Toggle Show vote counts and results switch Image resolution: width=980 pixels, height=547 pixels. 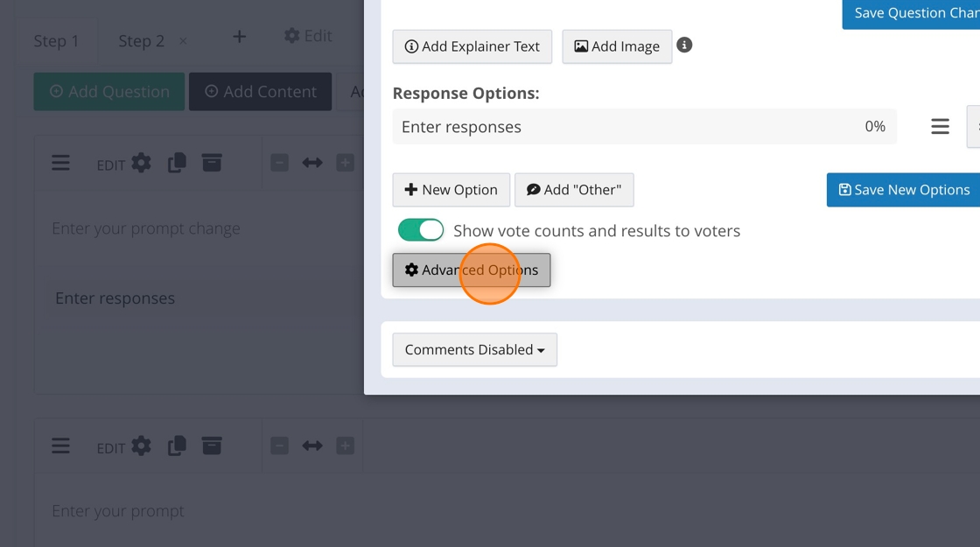421,230
